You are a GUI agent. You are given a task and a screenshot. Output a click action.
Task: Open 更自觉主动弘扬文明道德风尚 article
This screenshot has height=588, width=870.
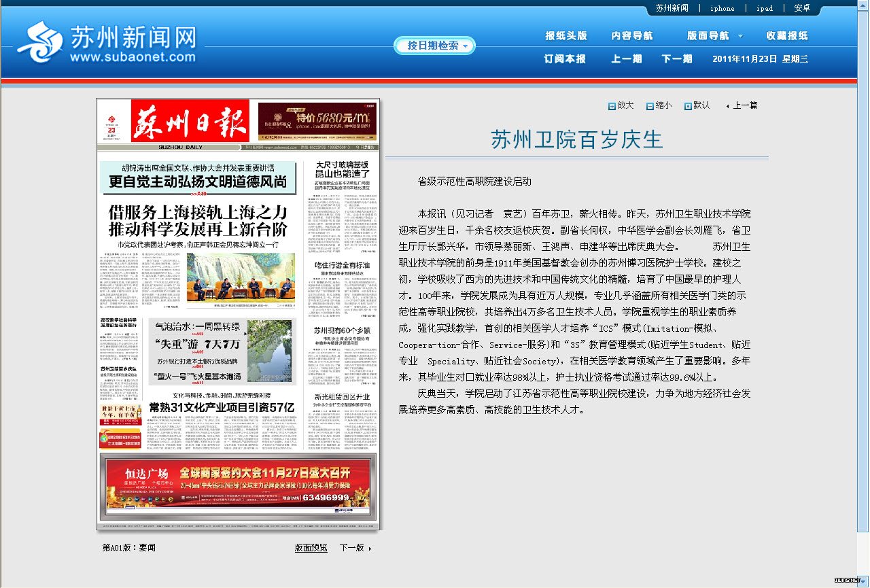[x=198, y=181]
